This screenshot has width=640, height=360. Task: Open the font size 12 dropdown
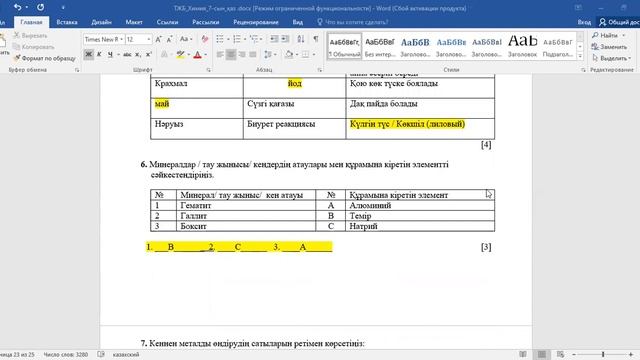point(149,39)
